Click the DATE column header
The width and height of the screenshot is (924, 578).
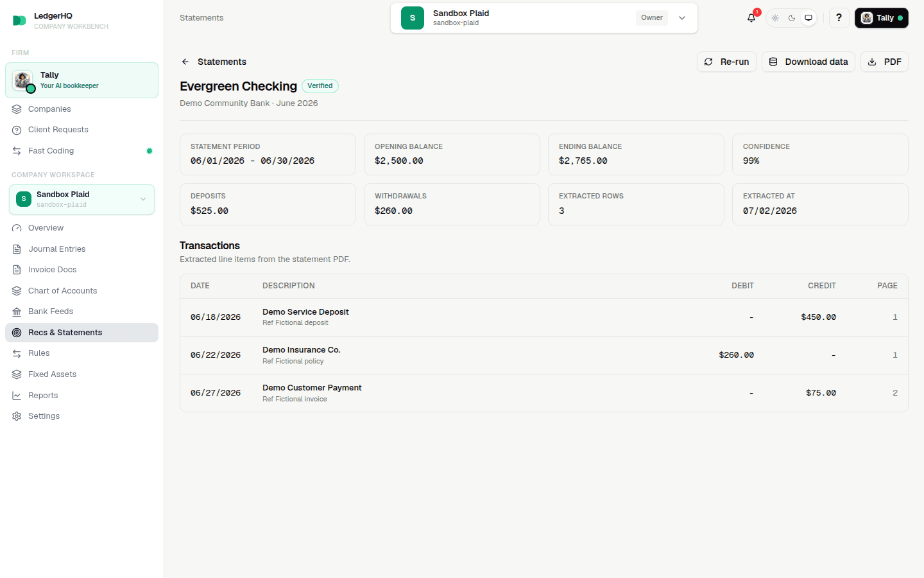point(200,286)
